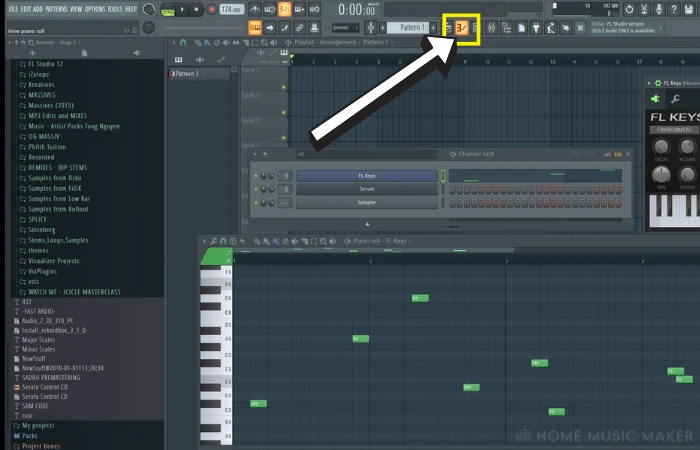Image resolution: width=700 pixels, height=450 pixels.
Task: Click the save floppy disk icon
Action: click(x=689, y=9)
